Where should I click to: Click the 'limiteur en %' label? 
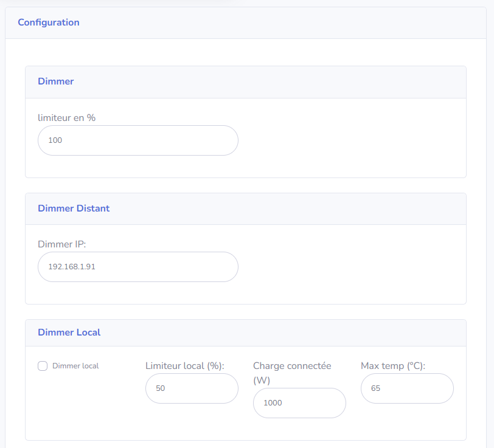(67, 118)
